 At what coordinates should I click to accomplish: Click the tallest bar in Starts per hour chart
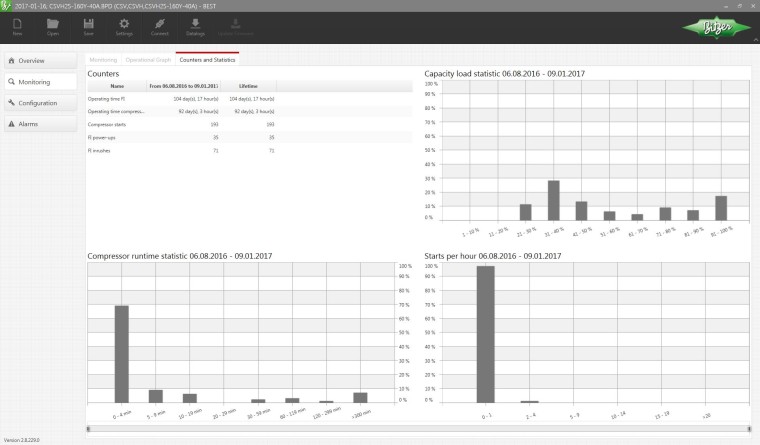coord(486,333)
